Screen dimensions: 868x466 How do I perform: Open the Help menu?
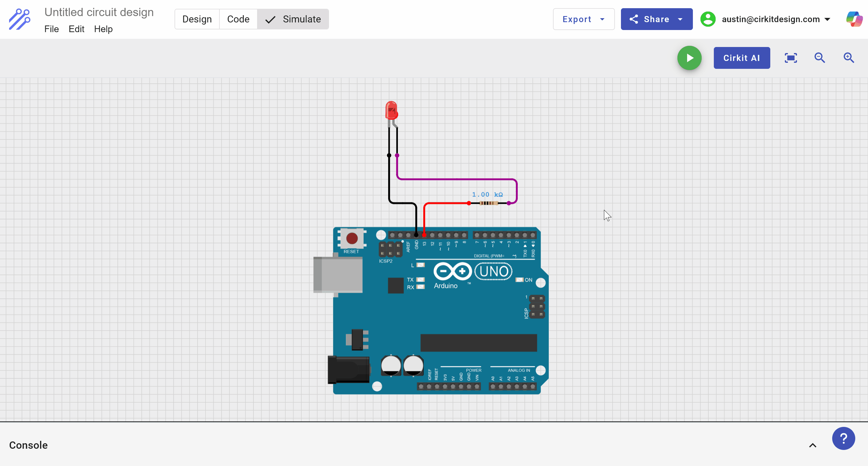(x=103, y=29)
